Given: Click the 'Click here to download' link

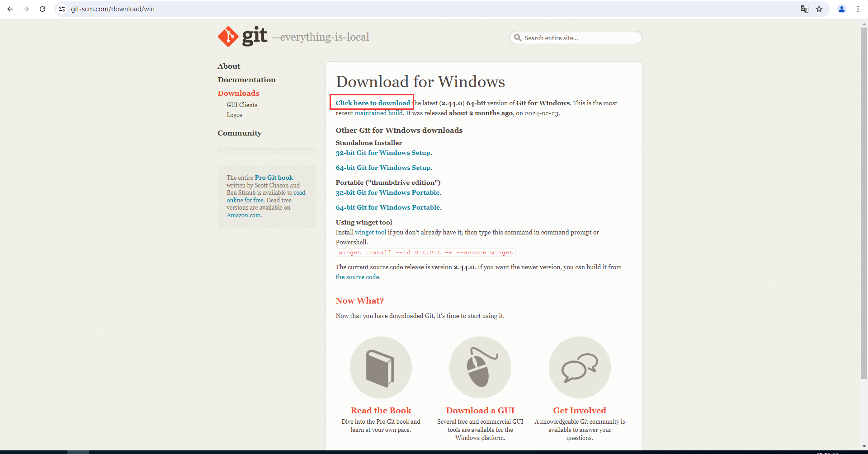Looking at the screenshot, I should (373, 103).
